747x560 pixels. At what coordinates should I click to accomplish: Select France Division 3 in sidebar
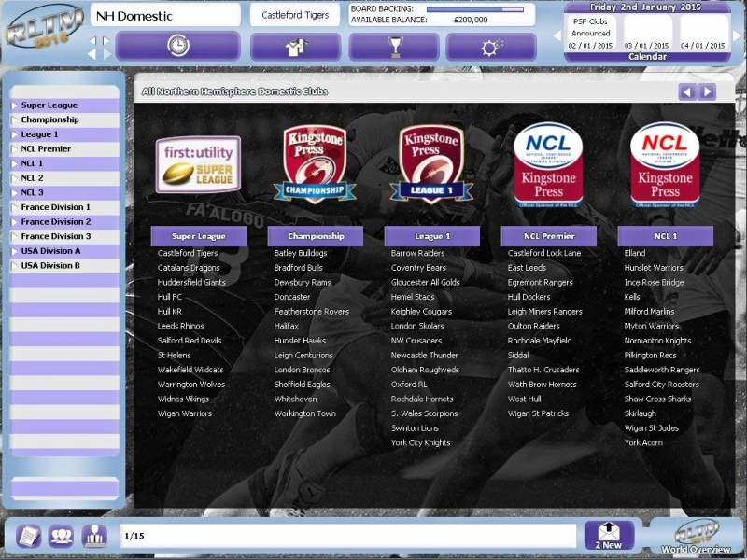click(64, 236)
